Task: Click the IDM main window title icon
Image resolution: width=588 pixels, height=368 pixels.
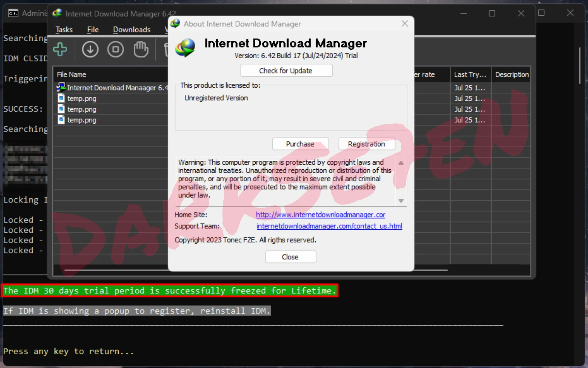Action: click(57, 13)
